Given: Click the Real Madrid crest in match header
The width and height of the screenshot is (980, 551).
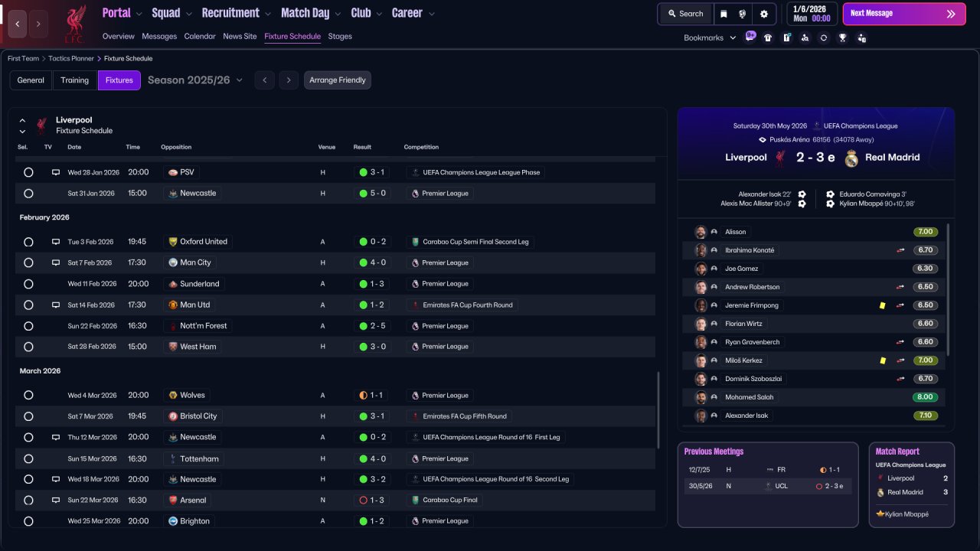Looking at the screenshot, I should pyautogui.click(x=851, y=158).
